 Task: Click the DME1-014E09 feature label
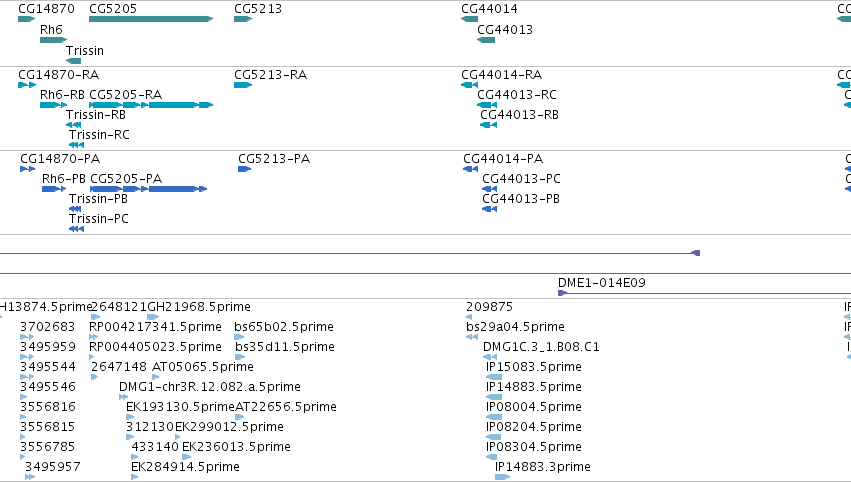coord(602,283)
